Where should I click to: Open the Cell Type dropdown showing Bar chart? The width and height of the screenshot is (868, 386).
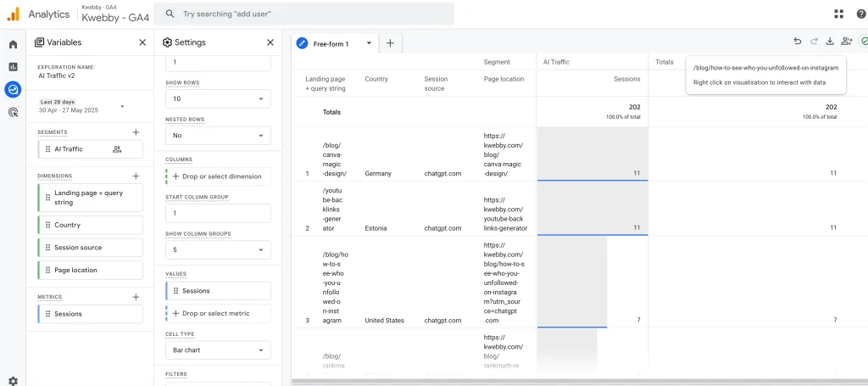218,350
